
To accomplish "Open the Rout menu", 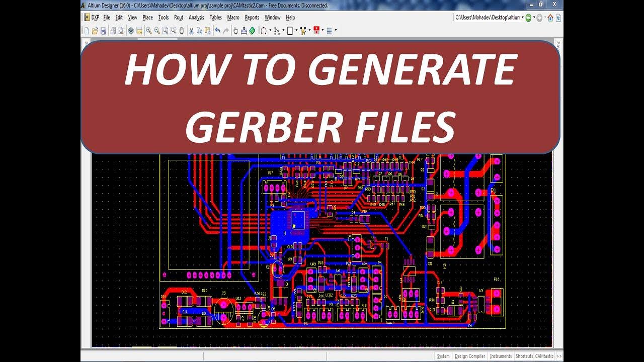I will [x=179, y=18].
